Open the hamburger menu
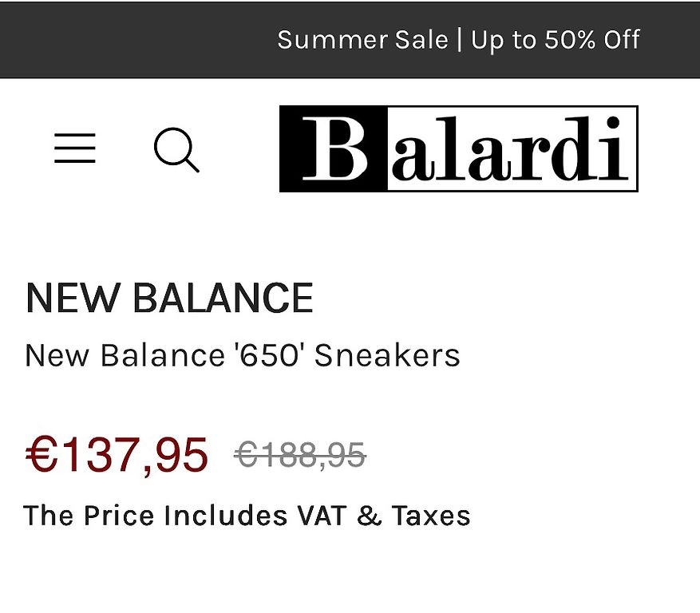Image resolution: width=700 pixels, height=613 pixels. click(75, 148)
